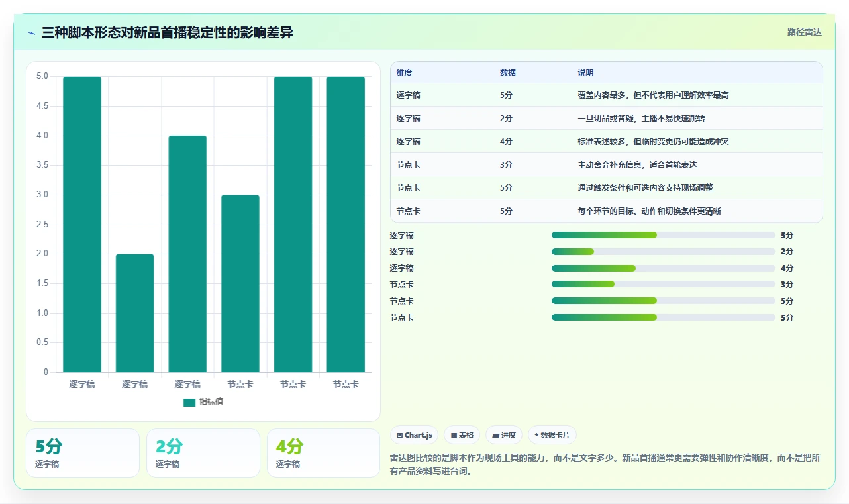Click the 逐字稿 chart bar reaching 5.0
Image resolution: width=849 pixels, height=504 pixels.
[82, 225]
